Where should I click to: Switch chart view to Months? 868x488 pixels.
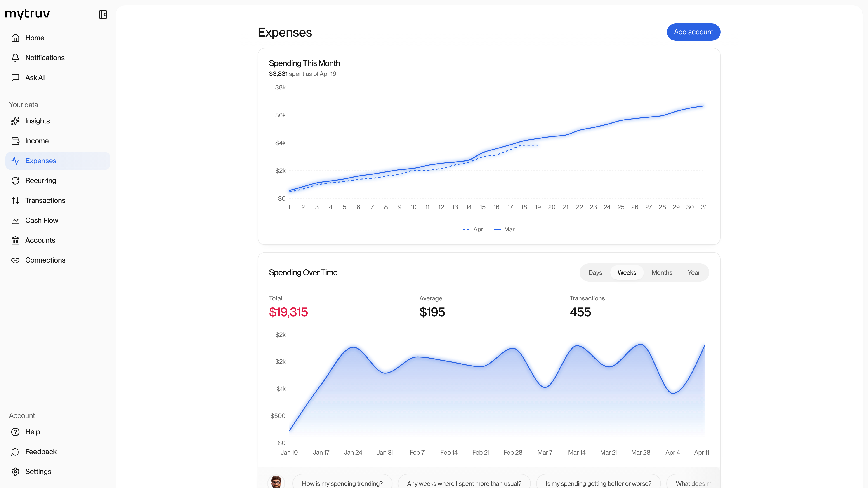(662, 272)
